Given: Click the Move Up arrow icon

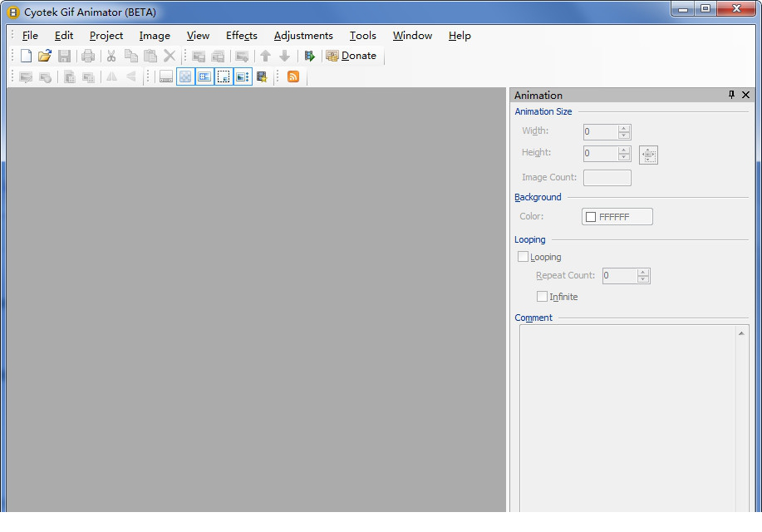Looking at the screenshot, I should [265, 56].
